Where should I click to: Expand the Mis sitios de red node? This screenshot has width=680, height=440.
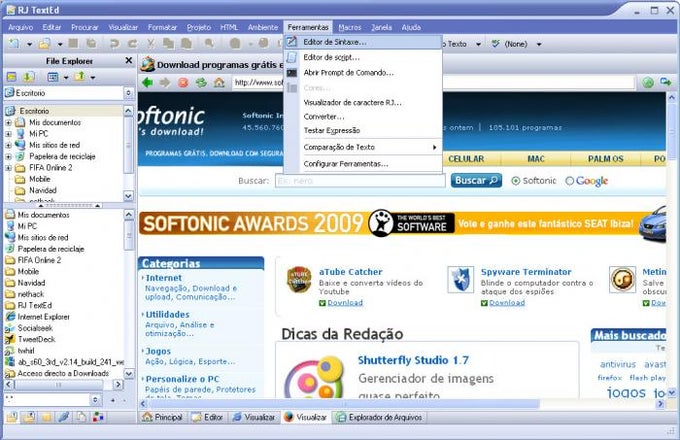pos(8,145)
